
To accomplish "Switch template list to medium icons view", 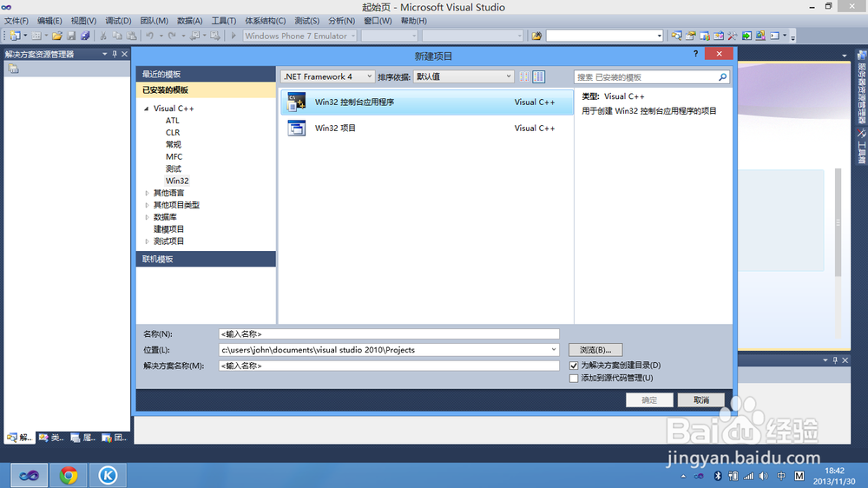I will [539, 76].
